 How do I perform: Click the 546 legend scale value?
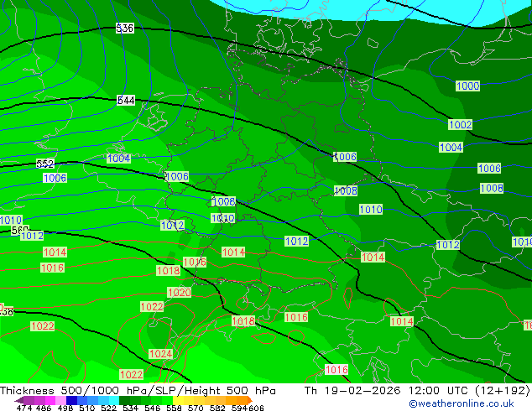tap(152, 408)
